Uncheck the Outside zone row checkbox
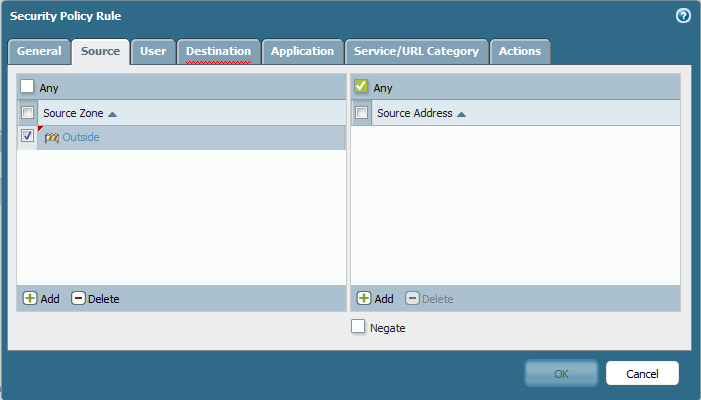This screenshot has height=400, width=701. click(x=28, y=137)
